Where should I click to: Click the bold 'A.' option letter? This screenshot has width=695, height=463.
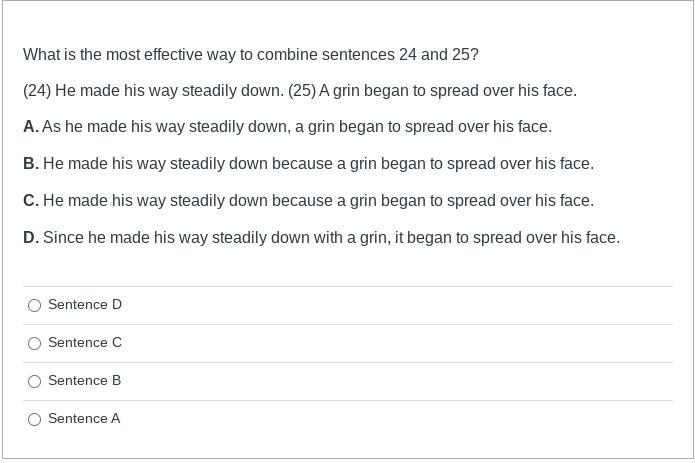click(x=31, y=127)
